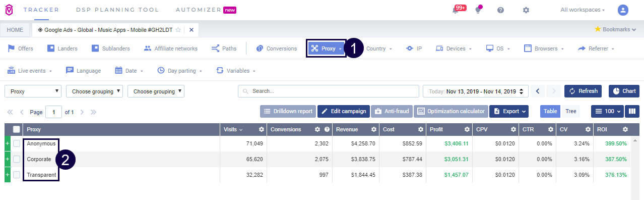Image resolution: width=644 pixels, height=200 pixels.
Task: Go to last page of results
Action: [94, 112]
